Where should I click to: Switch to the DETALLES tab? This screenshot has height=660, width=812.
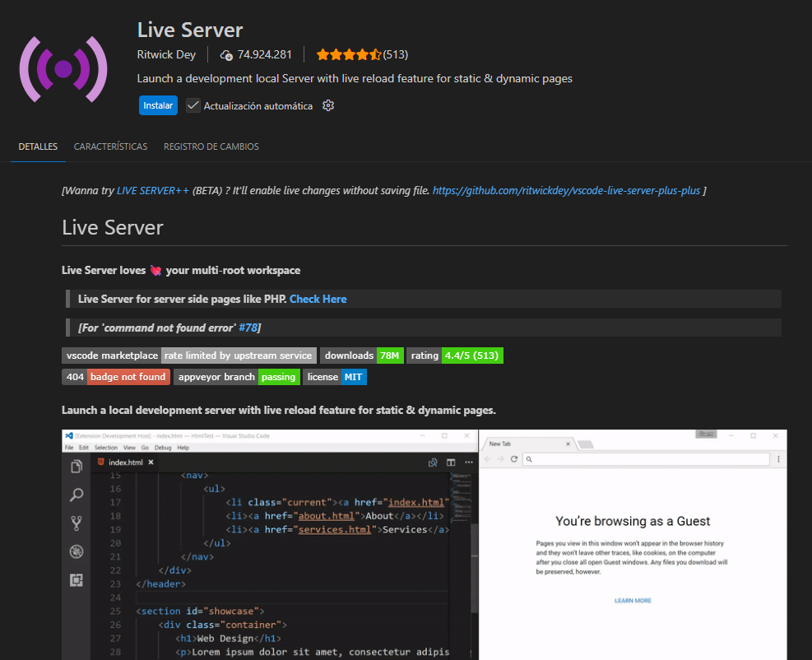[38, 146]
